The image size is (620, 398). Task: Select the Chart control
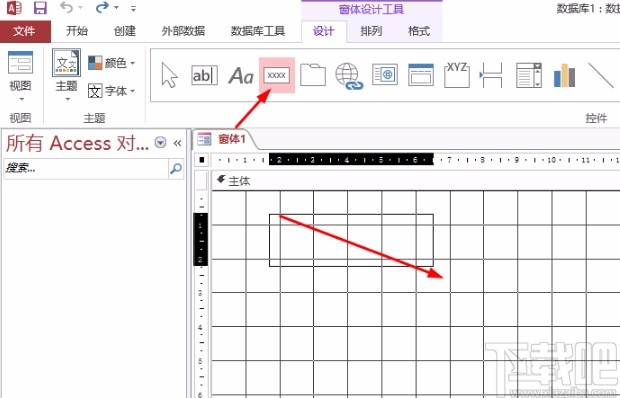coord(565,75)
